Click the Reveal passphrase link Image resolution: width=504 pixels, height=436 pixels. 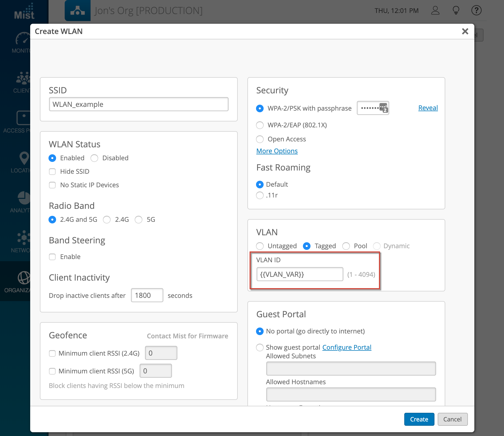click(x=428, y=108)
